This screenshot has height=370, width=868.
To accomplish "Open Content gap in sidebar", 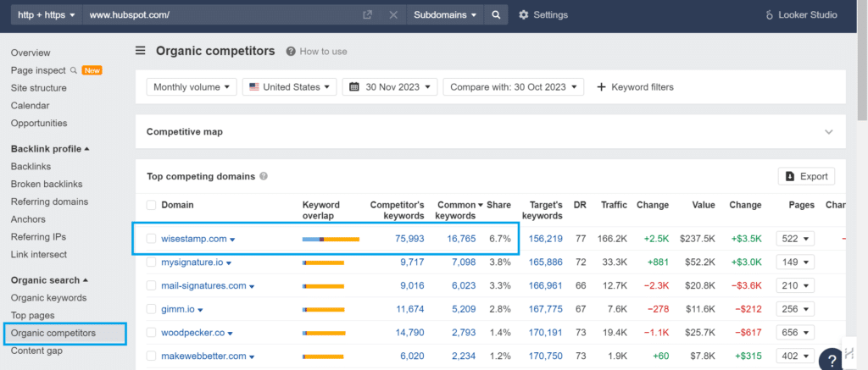I will 36,351.
